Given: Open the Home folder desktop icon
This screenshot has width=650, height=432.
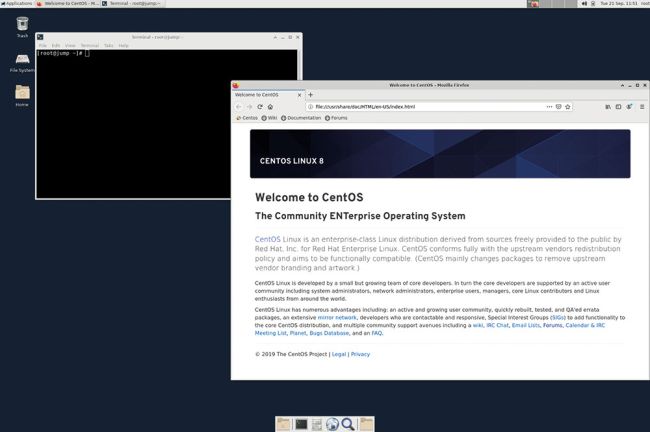Looking at the screenshot, I should click(22, 96).
